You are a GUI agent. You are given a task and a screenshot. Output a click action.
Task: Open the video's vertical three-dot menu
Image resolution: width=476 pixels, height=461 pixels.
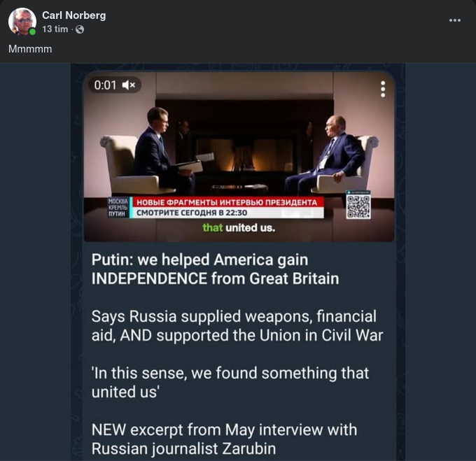tap(383, 89)
